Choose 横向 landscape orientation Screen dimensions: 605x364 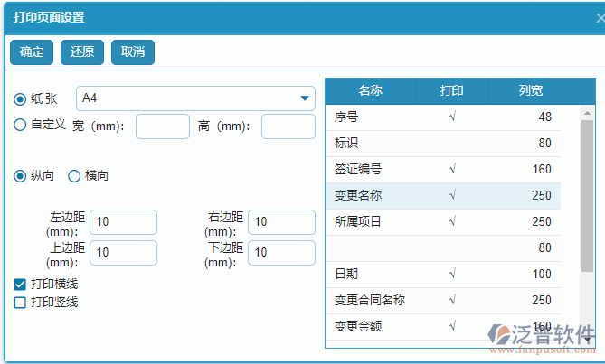pyautogui.click(x=74, y=176)
